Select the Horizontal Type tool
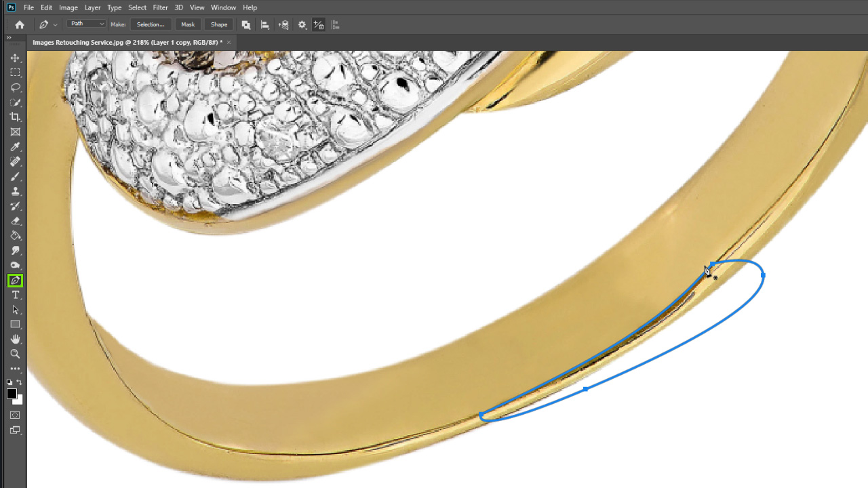 coord(15,295)
